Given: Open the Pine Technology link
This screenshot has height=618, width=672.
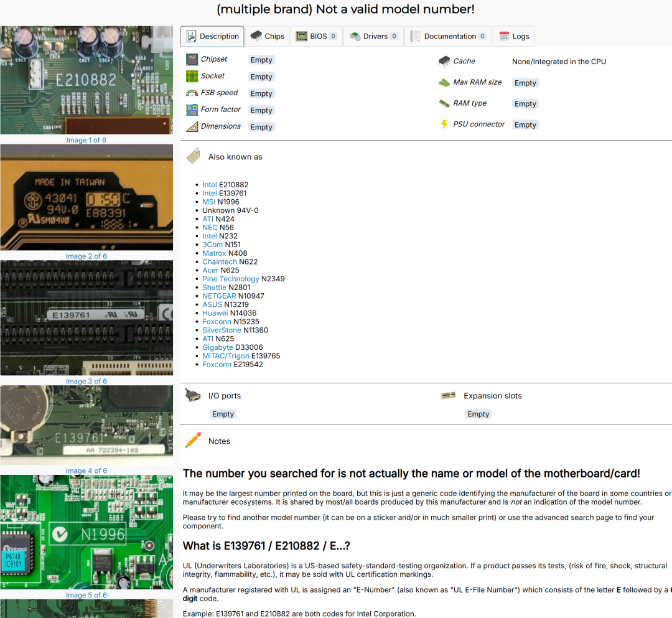Looking at the screenshot, I should tap(231, 279).
